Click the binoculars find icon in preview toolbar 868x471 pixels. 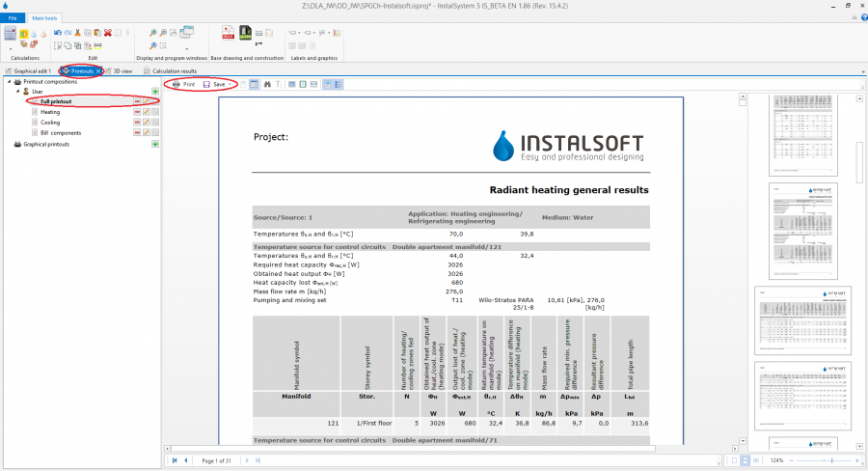tap(267, 85)
